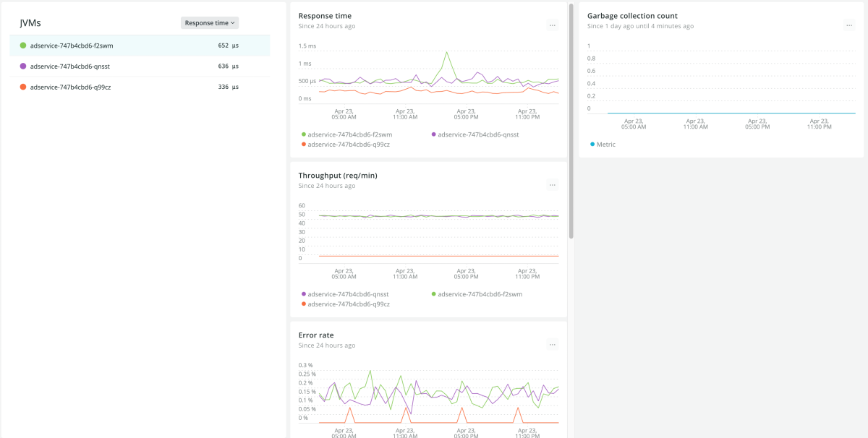Viewport: 868px width, 438px height.
Task: Expand the Response time sort dropdown
Action: [209, 23]
